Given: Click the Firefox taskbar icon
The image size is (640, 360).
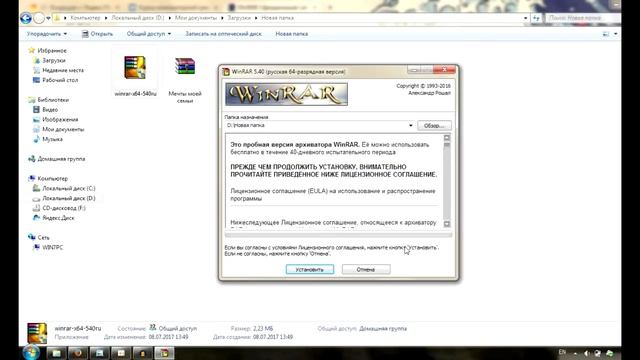Looking at the screenshot, I should (x=78, y=353).
